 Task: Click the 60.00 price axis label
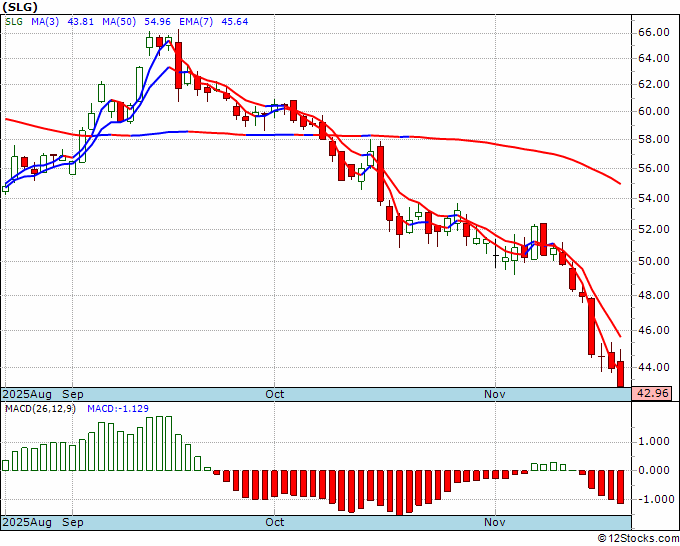point(653,111)
